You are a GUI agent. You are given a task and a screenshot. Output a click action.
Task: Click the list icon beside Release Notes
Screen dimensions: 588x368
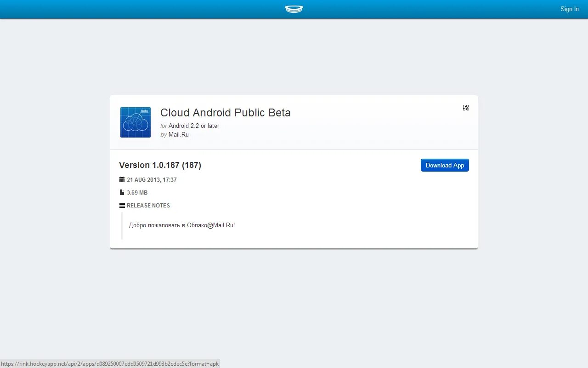pos(122,206)
